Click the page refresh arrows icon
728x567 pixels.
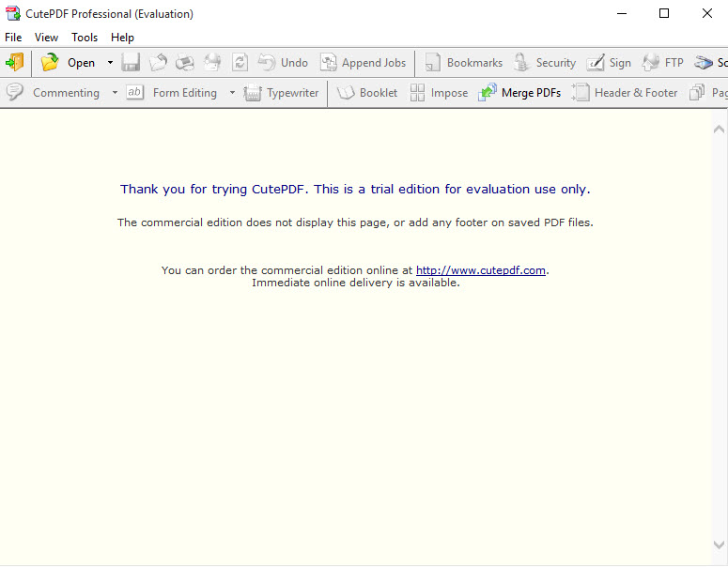click(240, 62)
